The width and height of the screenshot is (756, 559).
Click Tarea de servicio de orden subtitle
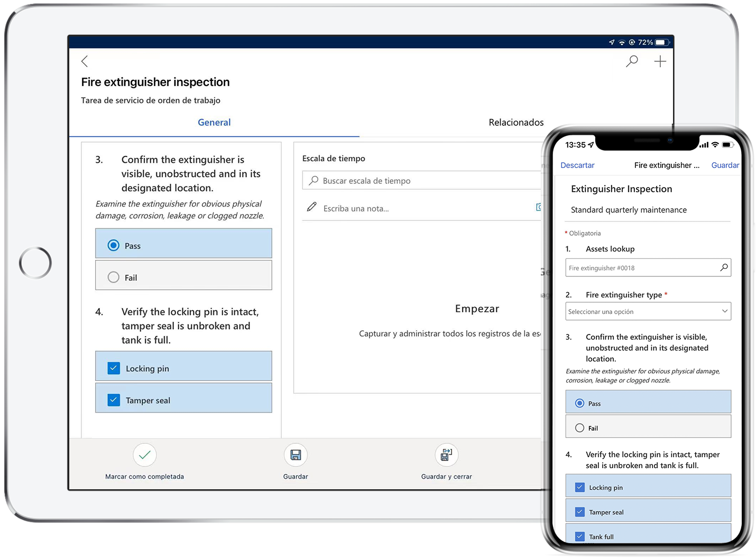[151, 100]
